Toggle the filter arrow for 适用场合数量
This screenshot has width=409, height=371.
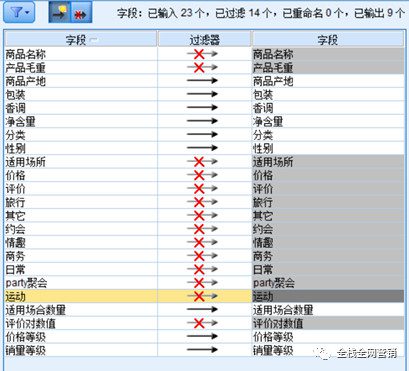click(202, 310)
